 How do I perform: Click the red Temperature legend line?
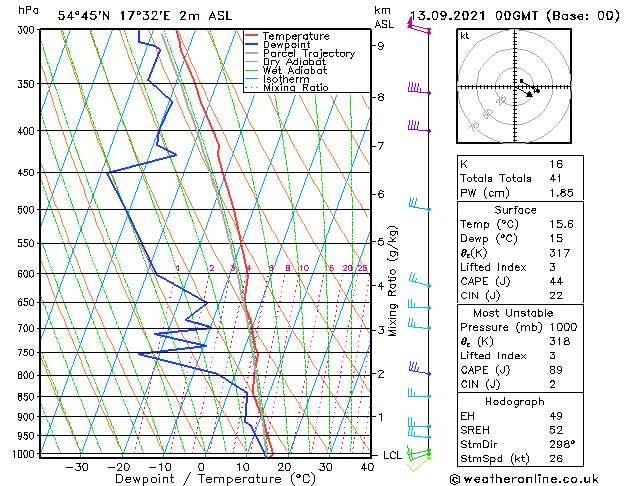tap(251, 36)
